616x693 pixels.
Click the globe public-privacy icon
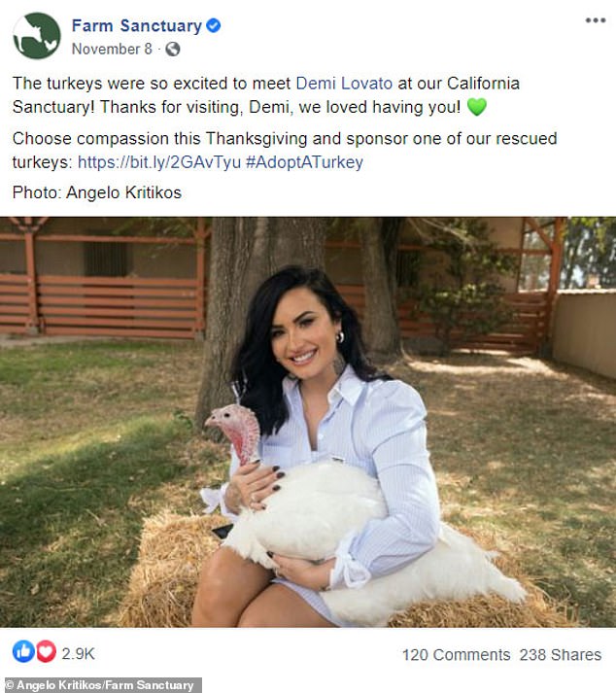(173, 49)
